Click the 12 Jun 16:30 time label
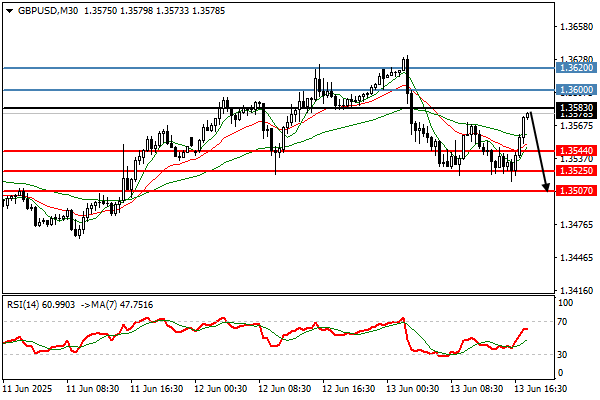 click(347, 386)
